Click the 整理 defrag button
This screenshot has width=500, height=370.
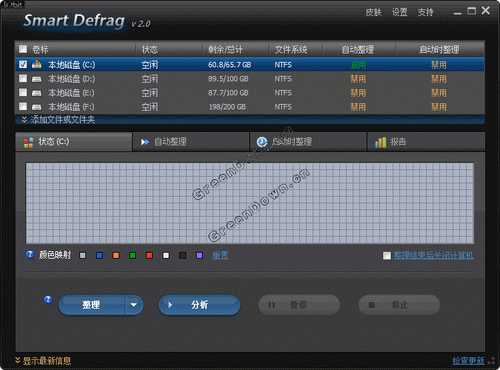(x=92, y=305)
